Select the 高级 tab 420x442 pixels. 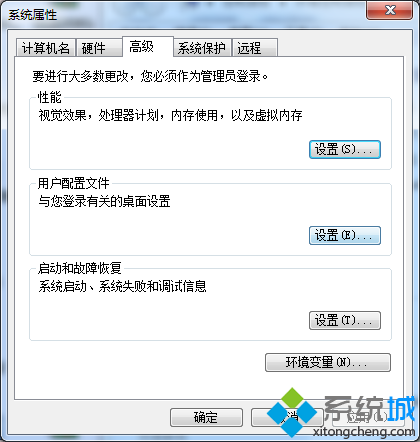point(148,47)
